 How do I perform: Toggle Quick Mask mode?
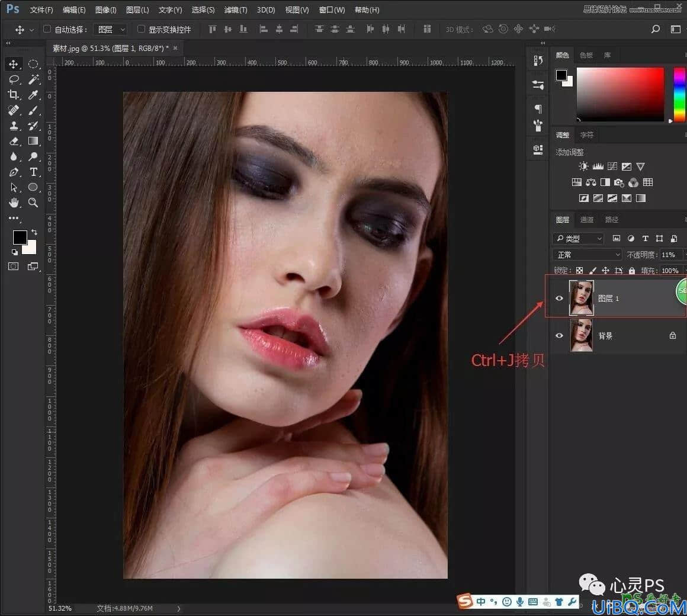(13, 267)
